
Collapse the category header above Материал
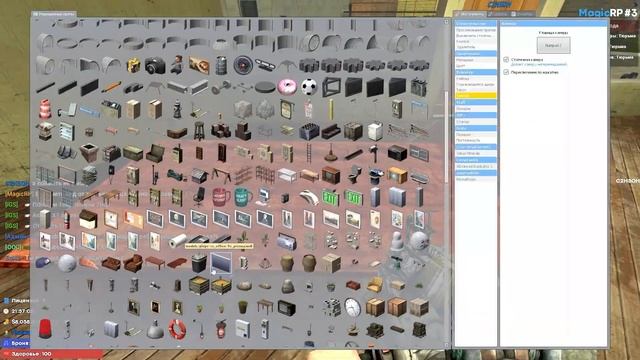(x=476, y=53)
